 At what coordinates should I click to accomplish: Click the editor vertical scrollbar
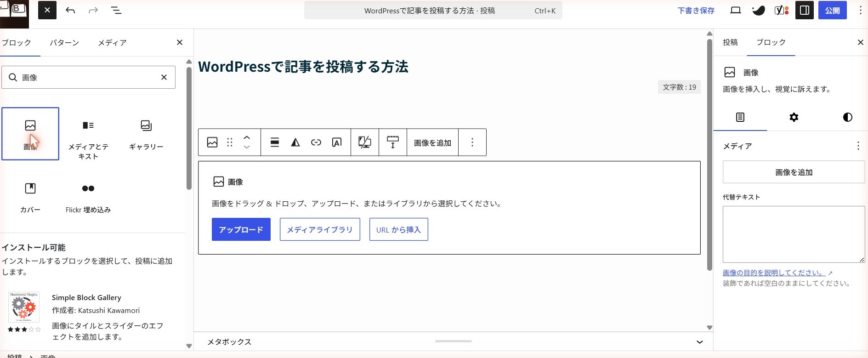pyautogui.click(x=709, y=155)
